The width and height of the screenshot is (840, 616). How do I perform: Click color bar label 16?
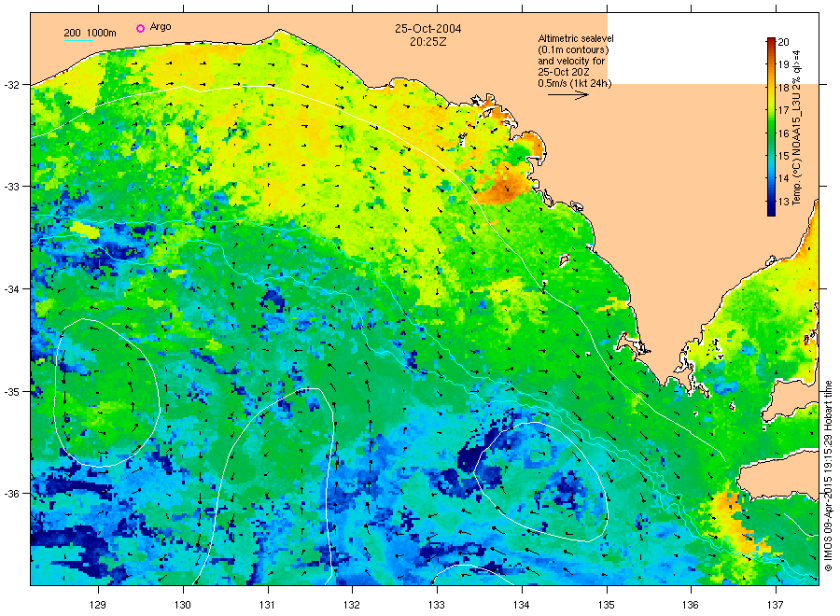click(783, 133)
